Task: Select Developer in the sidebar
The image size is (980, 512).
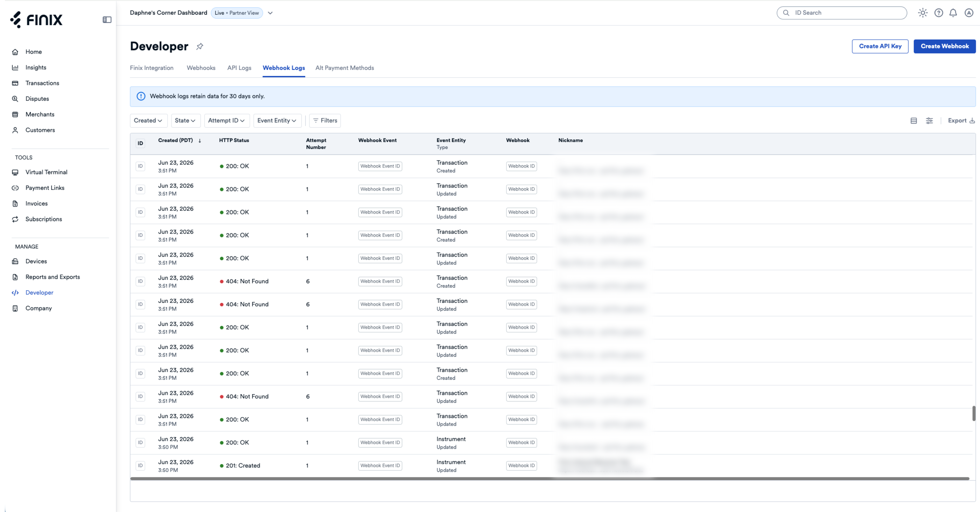Action: 39,293
